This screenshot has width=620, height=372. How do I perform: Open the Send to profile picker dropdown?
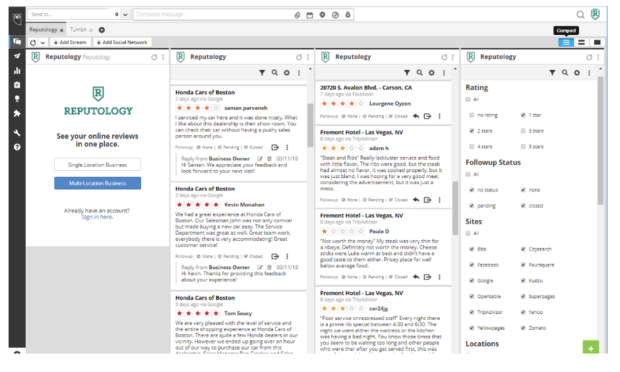coord(125,15)
